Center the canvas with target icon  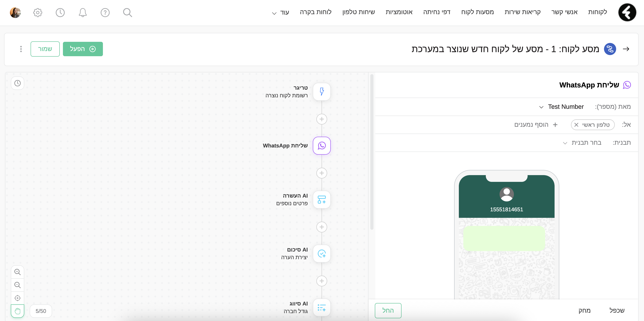coord(18,298)
